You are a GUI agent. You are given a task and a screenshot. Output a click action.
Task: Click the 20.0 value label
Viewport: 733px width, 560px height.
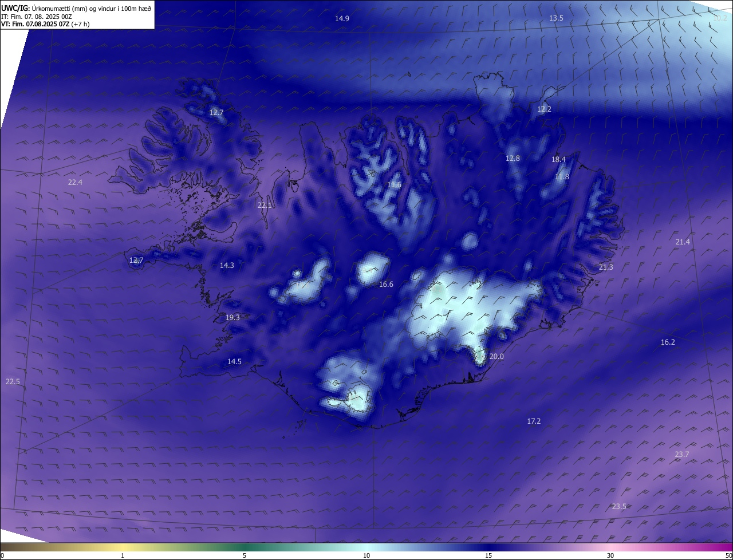coord(496,356)
